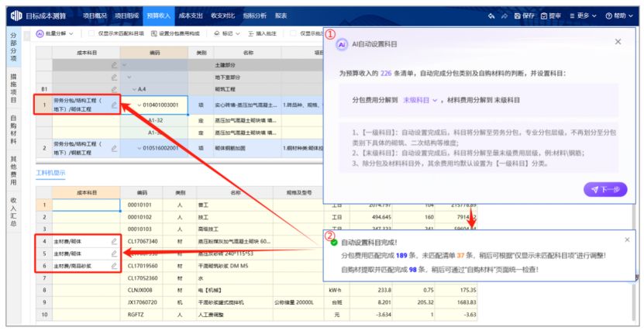Screen dimensions: 644x331
Task: Select 自购材料 in left sidebar
Action: point(13,132)
